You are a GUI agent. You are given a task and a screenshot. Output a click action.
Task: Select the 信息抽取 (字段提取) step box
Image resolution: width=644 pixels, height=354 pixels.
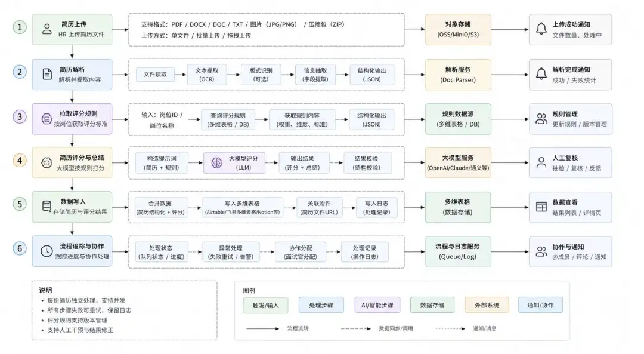click(315, 75)
